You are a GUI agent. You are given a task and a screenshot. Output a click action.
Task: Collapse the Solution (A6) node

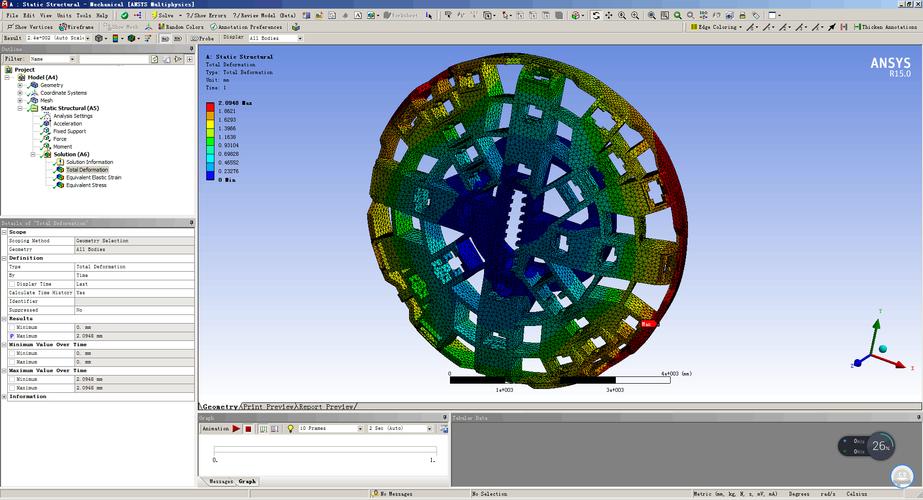pyautogui.click(x=33, y=154)
